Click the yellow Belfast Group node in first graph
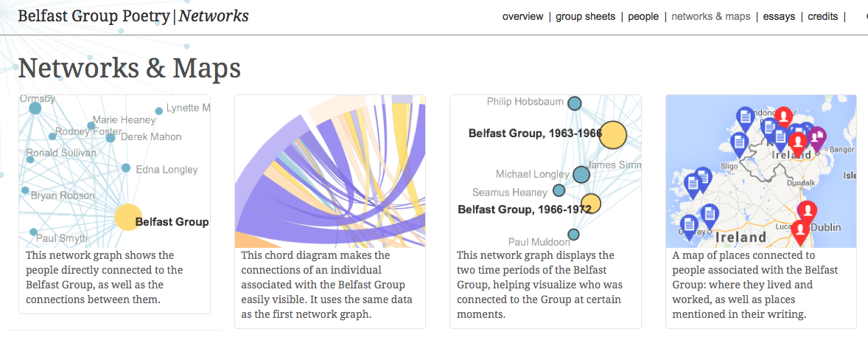This screenshot has height=343, width=868. pyautogui.click(x=127, y=218)
